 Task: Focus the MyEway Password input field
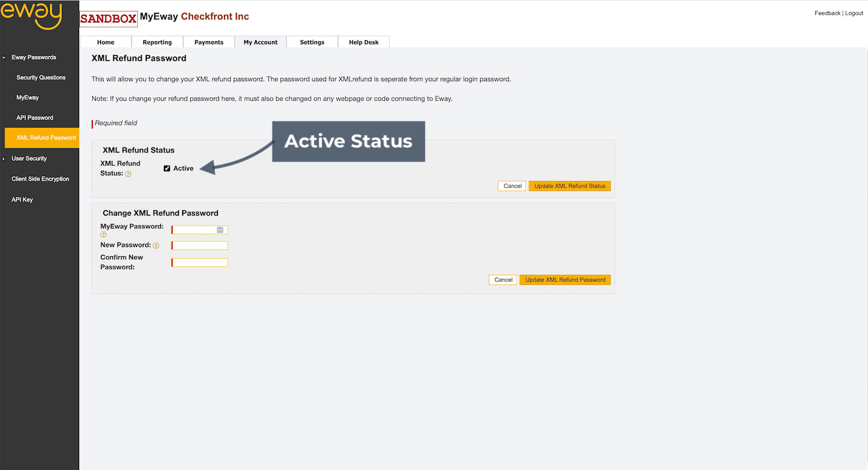(x=200, y=230)
